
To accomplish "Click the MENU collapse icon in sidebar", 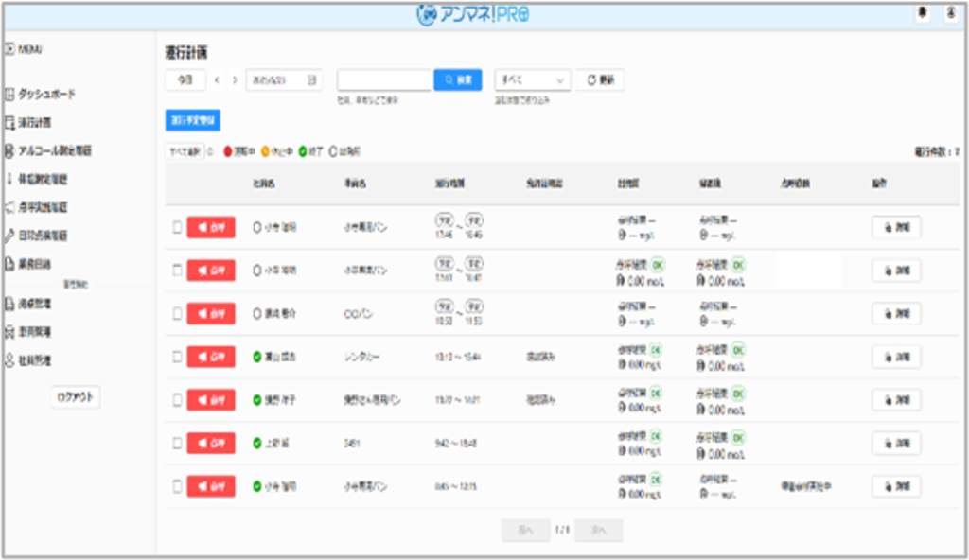I will coord(9,48).
